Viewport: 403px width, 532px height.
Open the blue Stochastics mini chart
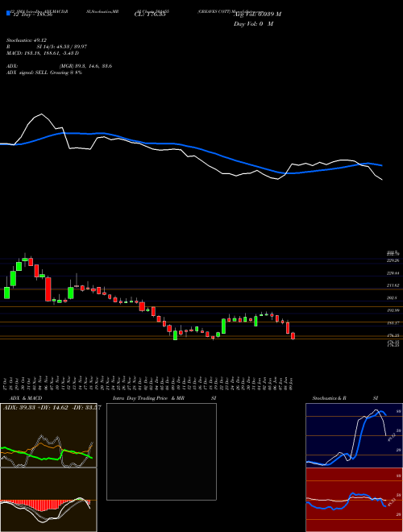[x=354, y=435]
